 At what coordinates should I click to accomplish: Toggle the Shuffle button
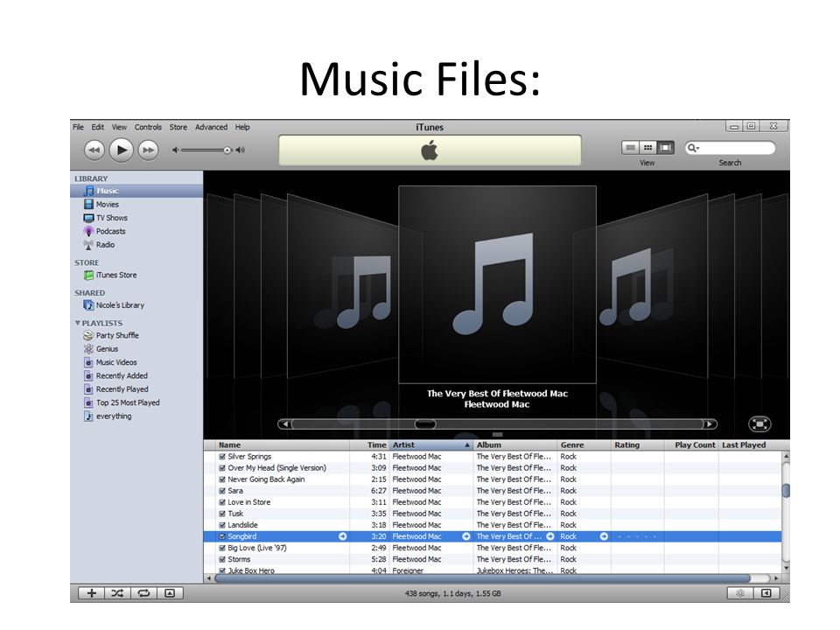click(x=117, y=593)
